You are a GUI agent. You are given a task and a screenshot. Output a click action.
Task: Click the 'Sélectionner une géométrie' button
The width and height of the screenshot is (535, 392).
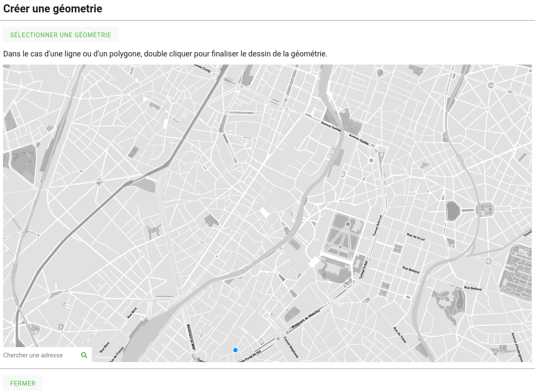pos(61,35)
